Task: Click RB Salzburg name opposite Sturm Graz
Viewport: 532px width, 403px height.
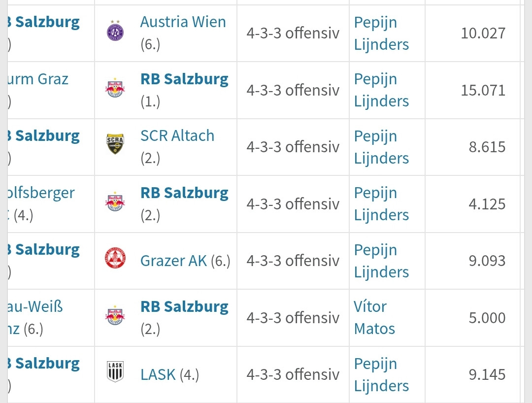Action: (184, 79)
